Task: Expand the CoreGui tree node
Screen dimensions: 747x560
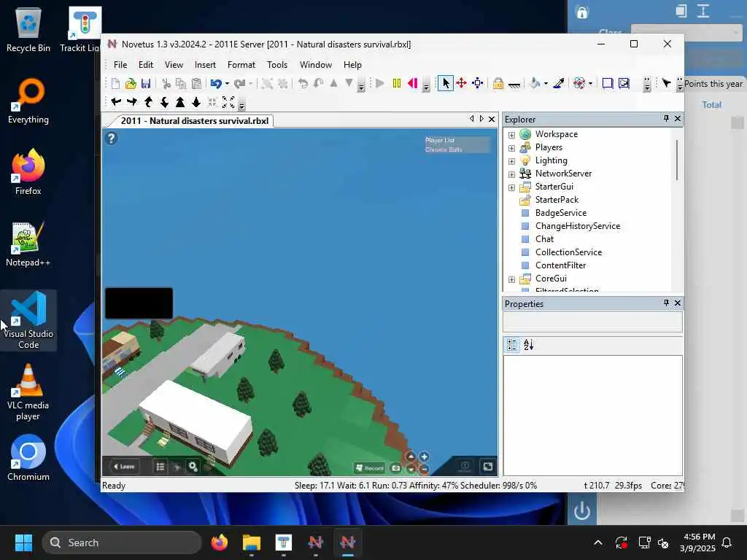Action: click(x=511, y=279)
